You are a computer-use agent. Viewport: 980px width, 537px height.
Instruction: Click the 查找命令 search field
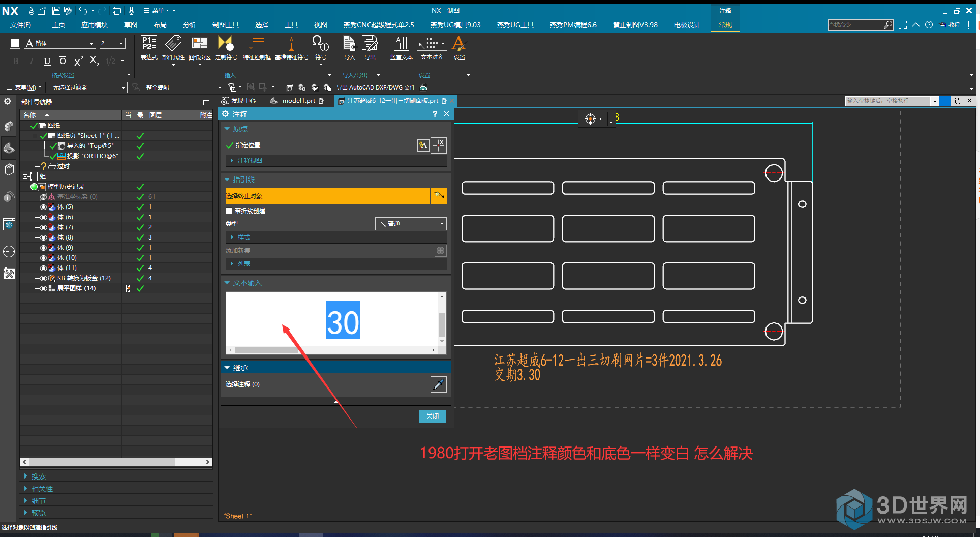click(855, 25)
